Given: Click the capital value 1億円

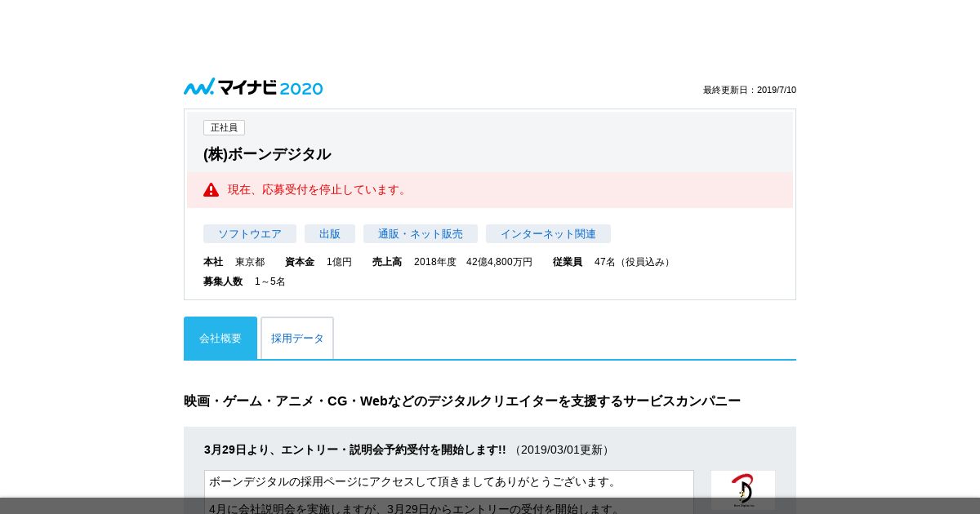Looking at the screenshot, I should pos(340,262).
